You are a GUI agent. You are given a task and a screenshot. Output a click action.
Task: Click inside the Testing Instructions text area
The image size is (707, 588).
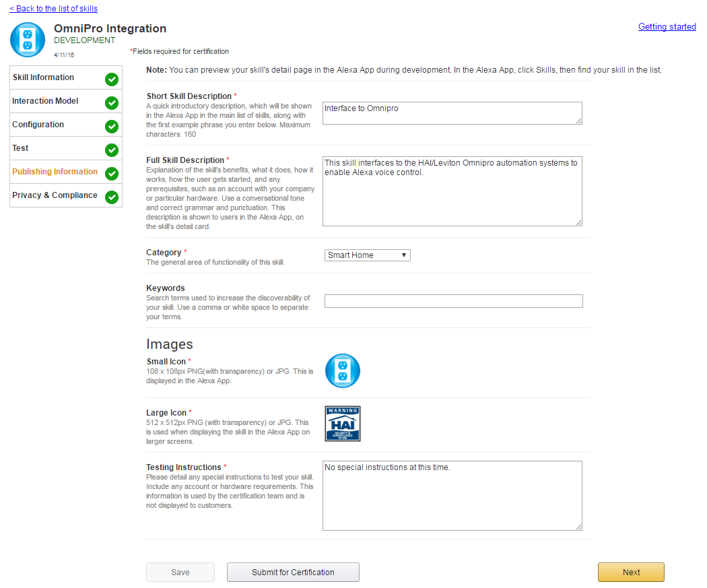[x=452, y=495]
